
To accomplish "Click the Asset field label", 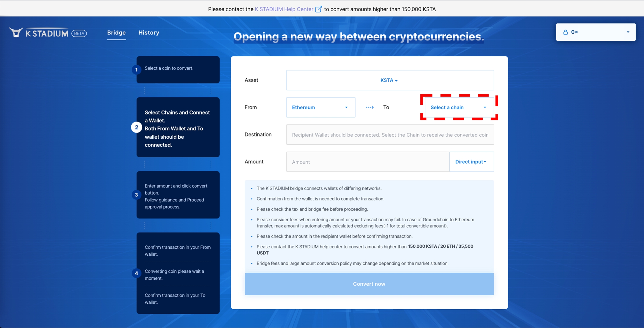I will 251,80.
